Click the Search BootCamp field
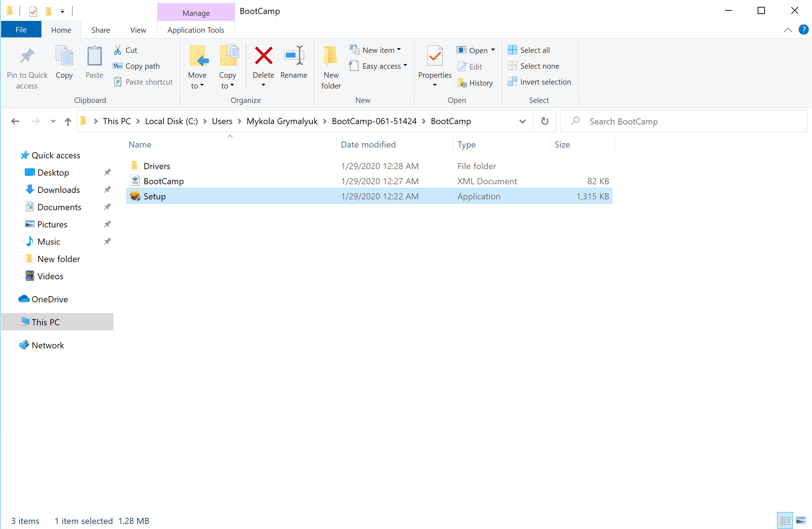Screen dimensions: 812x529 [684, 121]
